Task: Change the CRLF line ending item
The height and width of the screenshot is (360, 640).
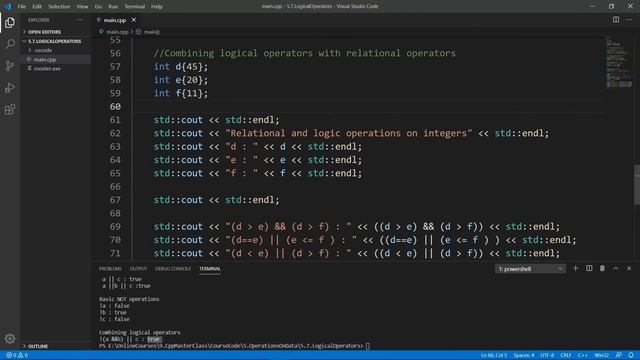Action: pyautogui.click(x=565, y=355)
